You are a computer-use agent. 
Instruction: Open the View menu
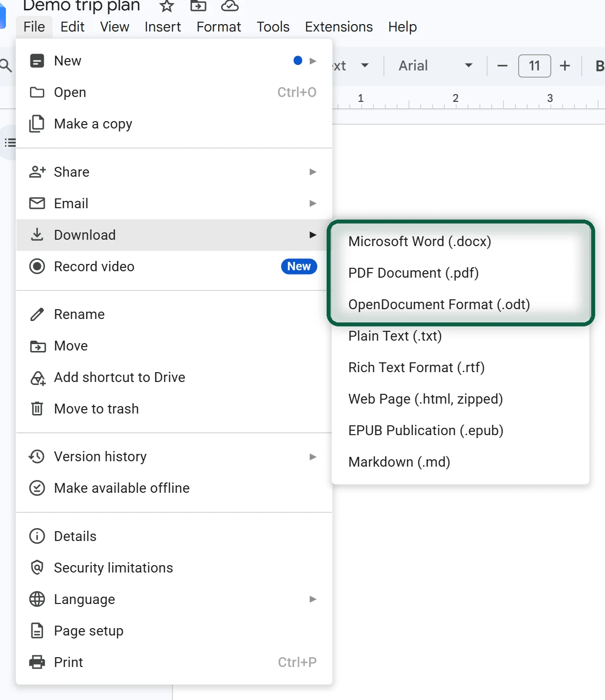(x=114, y=27)
